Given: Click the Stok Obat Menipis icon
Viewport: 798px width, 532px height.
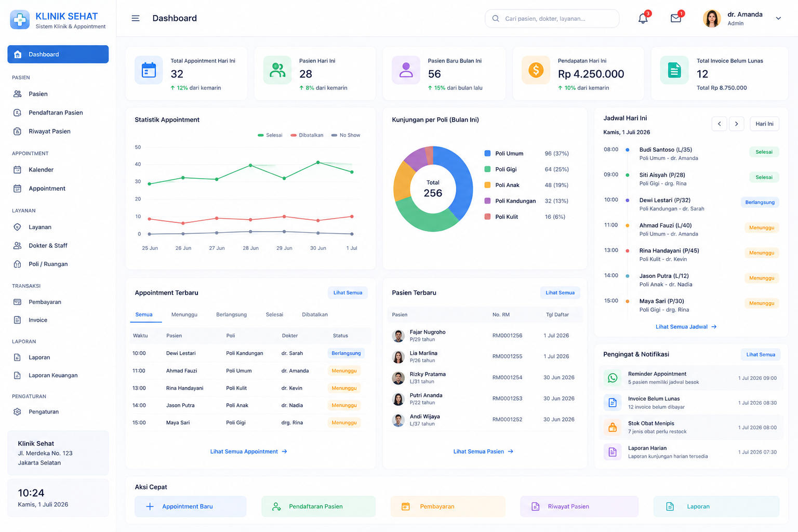Looking at the screenshot, I should (x=613, y=428).
